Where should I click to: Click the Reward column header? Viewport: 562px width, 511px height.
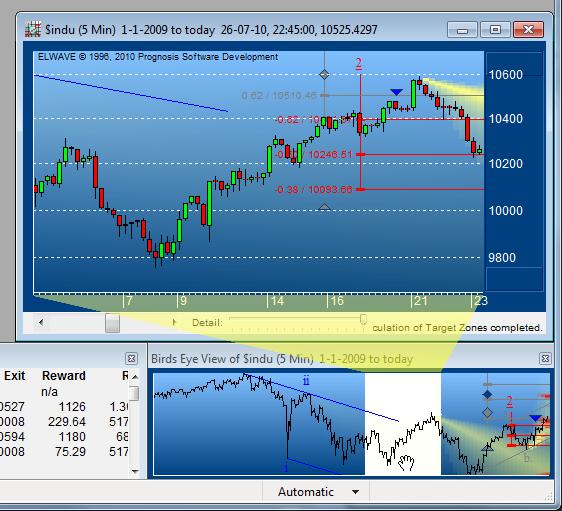[64, 376]
